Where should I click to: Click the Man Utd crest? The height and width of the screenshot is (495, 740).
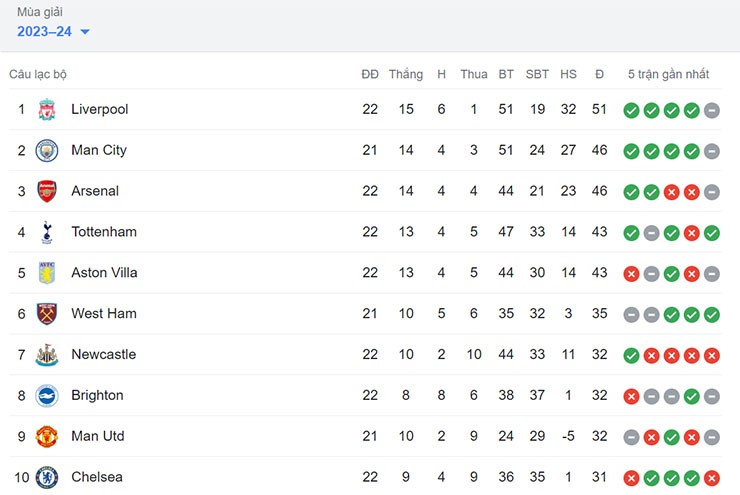tap(47, 436)
